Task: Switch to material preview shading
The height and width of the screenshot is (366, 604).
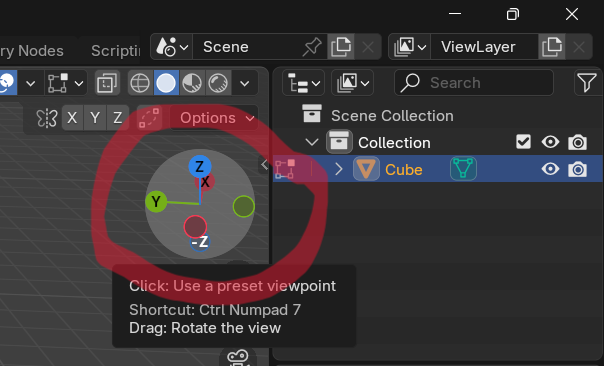Action: click(x=192, y=83)
